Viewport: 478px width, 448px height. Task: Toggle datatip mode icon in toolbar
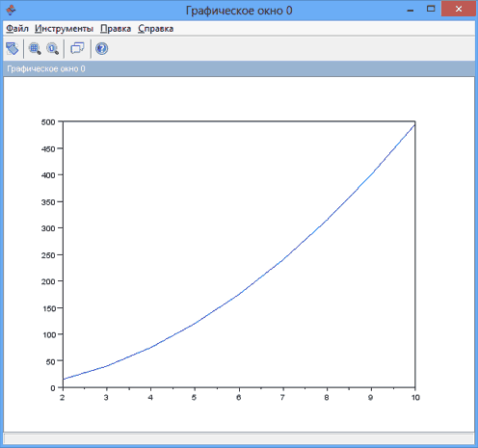pyautogui.click(x=77, y=49)
